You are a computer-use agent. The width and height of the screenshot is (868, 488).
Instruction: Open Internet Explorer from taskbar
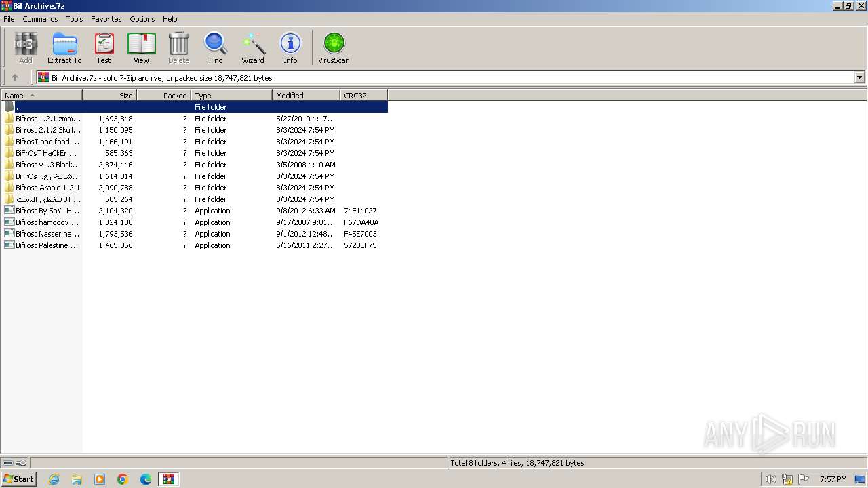[54, 479]
